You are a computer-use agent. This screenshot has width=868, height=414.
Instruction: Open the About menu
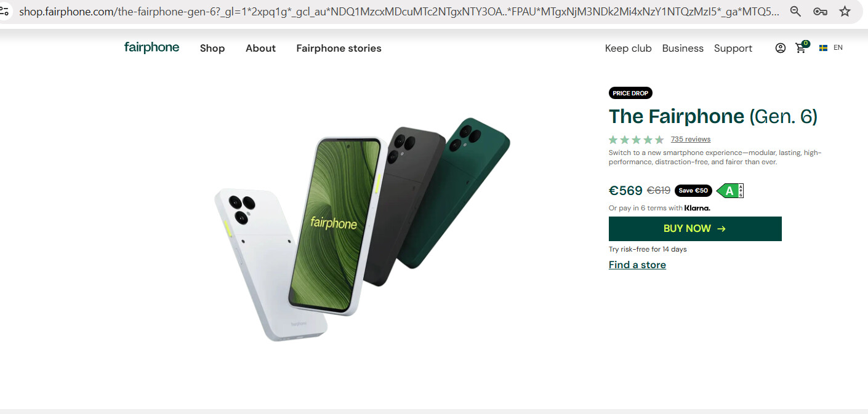coord(260,48)
